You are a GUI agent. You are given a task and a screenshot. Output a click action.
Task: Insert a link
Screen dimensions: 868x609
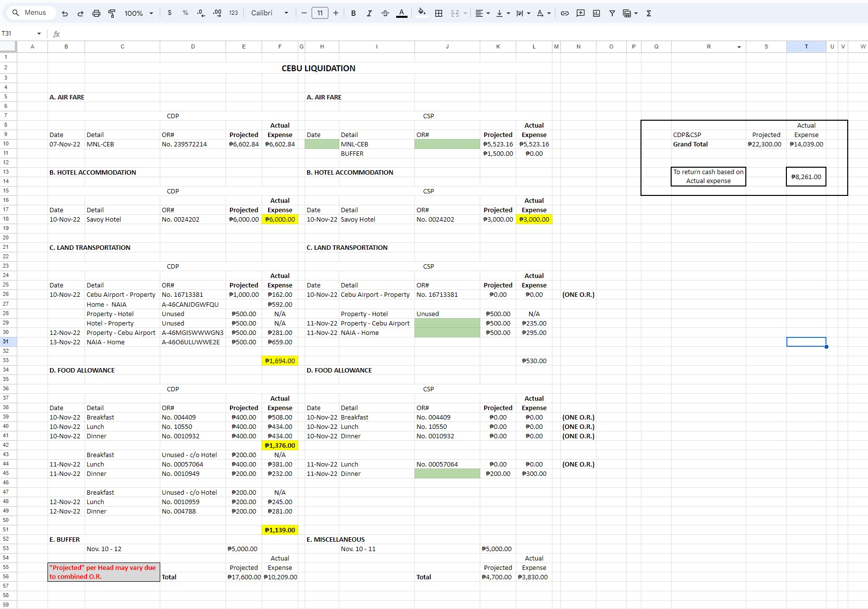tap(565, 13)
